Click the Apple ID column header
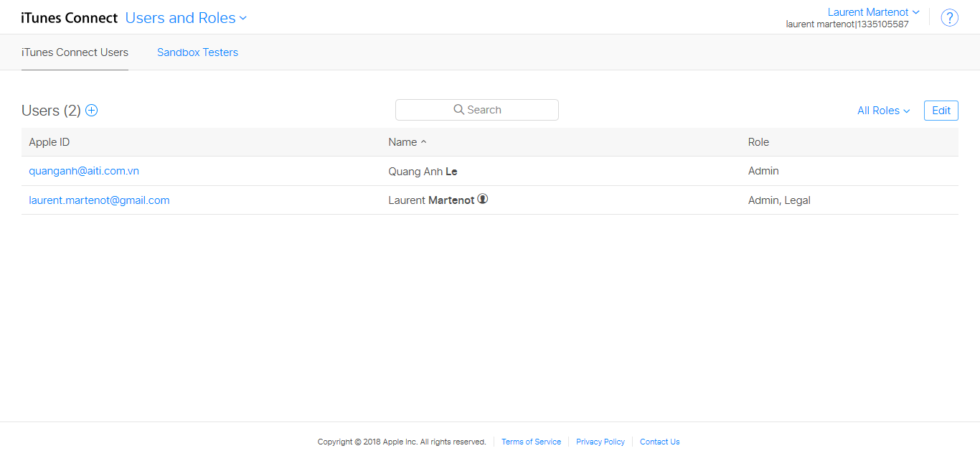980x461 pixels. pos(49,142)
